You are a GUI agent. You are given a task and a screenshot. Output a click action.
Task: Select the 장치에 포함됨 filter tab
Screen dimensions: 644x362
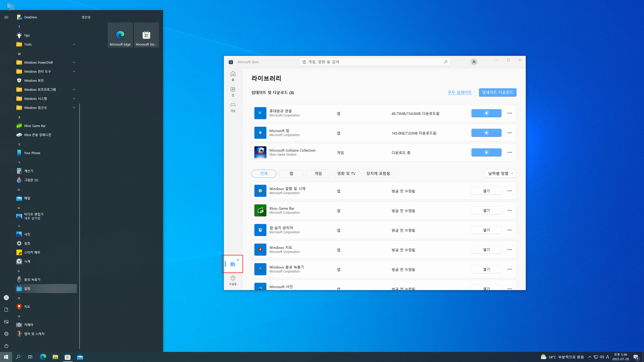point(378,173)
